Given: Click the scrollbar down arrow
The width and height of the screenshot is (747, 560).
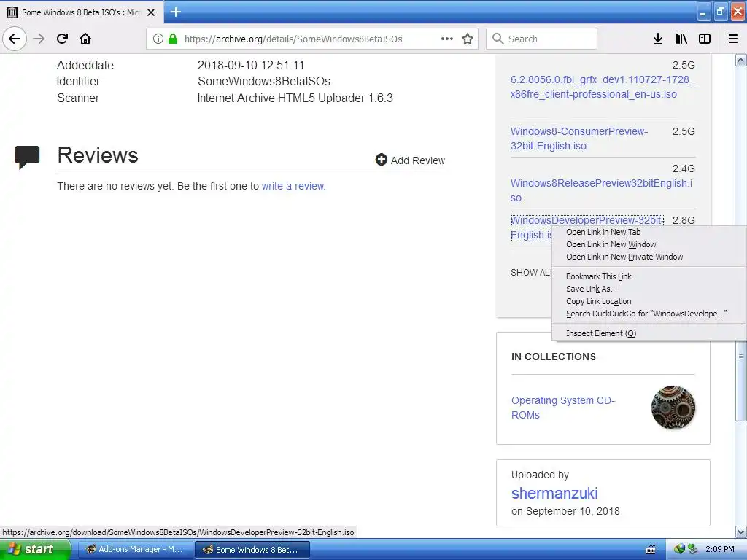Looking at the screenshot, I should coord(741,532).
